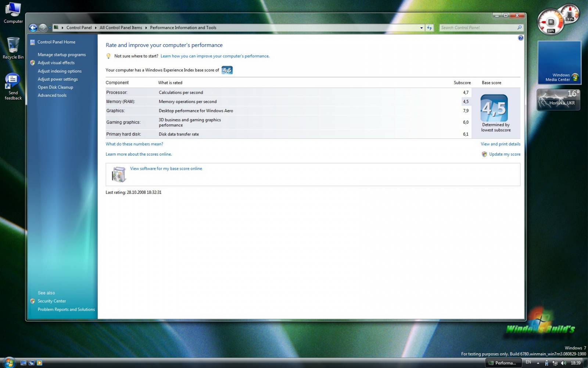
Task: Expand the address bar history dropdown arrow
Action: point(422,28)
